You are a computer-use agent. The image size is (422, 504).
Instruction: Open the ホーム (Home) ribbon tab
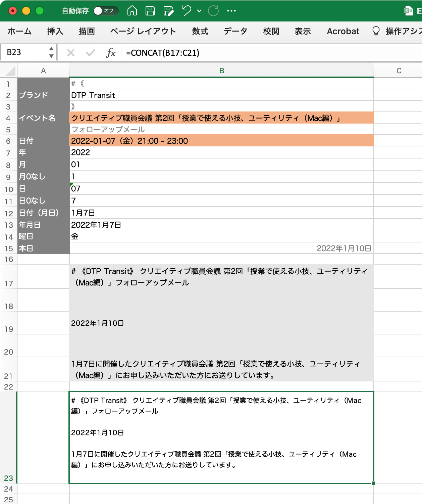pyautogui.click(x=19, y=31)
